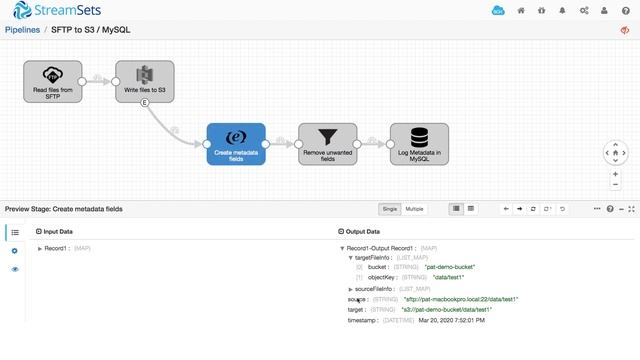Click the source sftp URL value
The image size is (640, 360).
tap(461, 299)
